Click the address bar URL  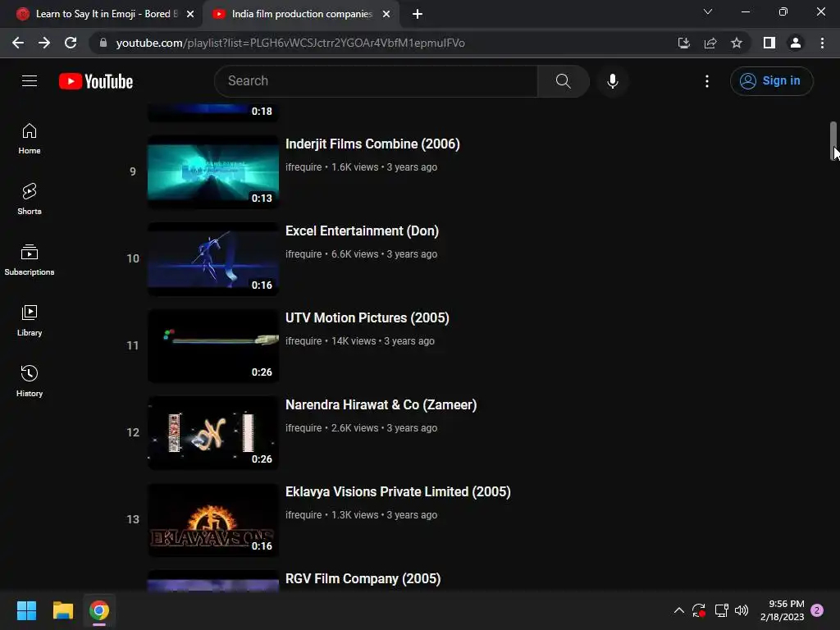pos(290,43)
